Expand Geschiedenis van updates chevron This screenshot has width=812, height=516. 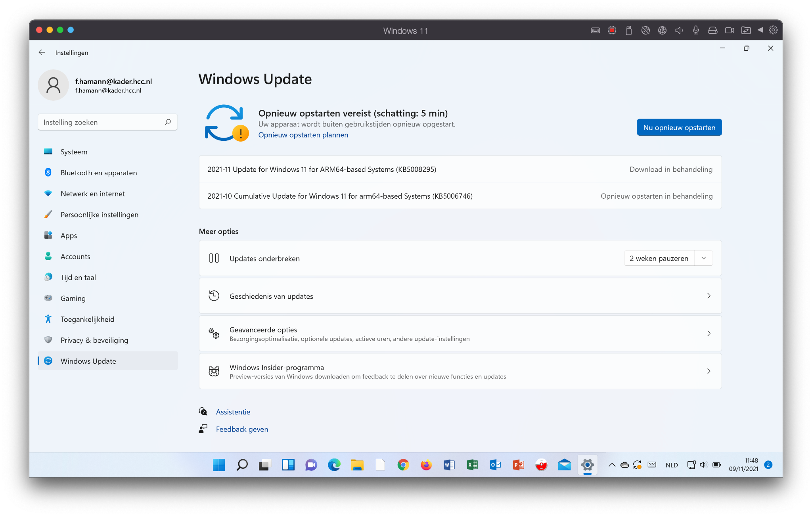709,295
